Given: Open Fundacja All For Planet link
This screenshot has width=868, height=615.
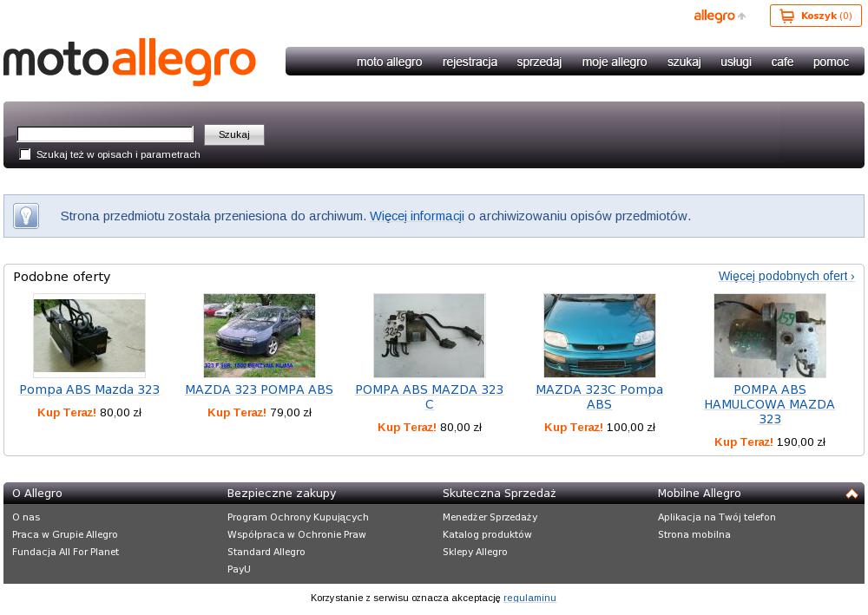Looking at the screenshot, I should point(65,552).
